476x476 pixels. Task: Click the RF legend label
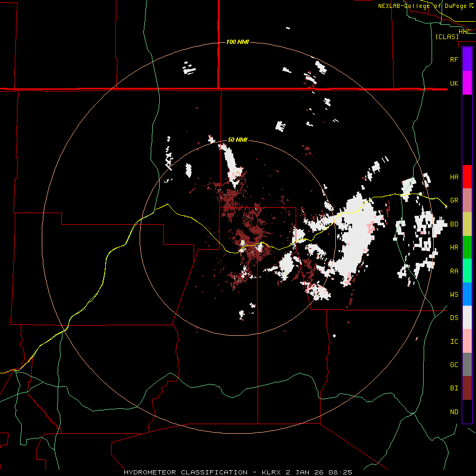tap(454, 59)
